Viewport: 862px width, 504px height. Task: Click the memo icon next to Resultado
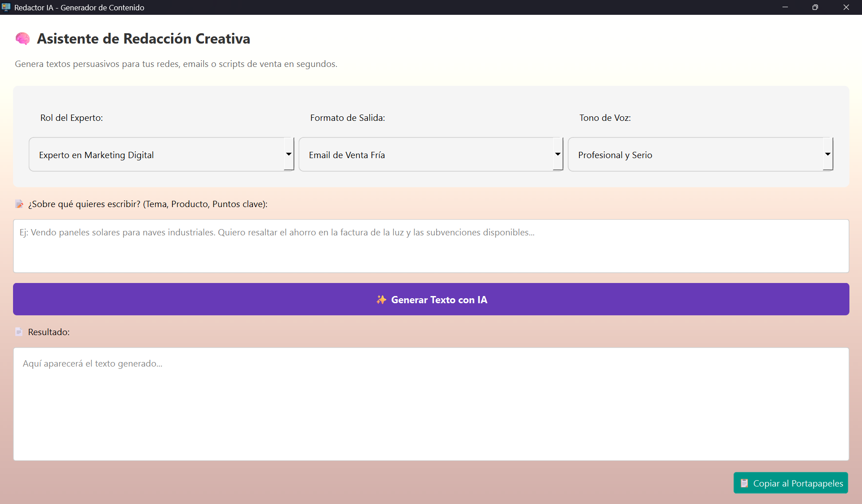[x=18, y=332]
